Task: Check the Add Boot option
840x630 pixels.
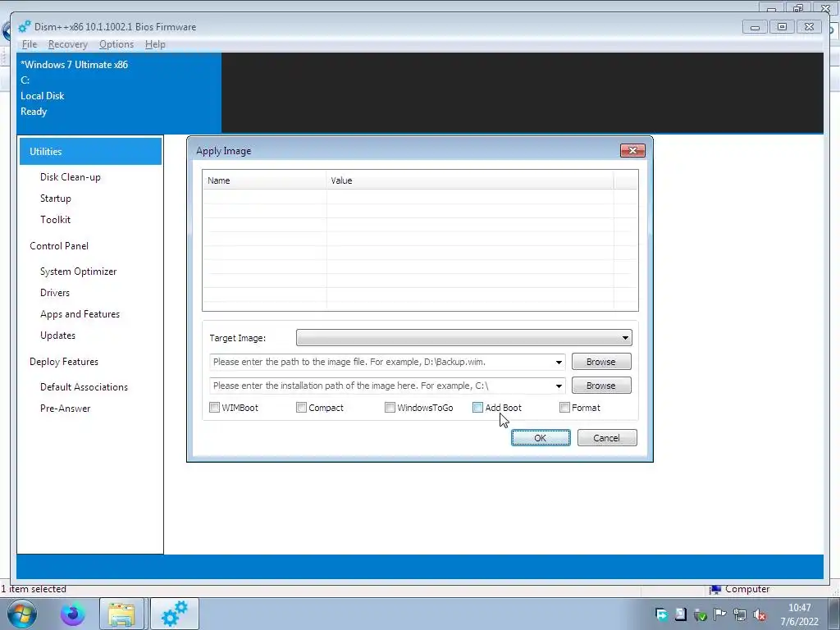Action: point(478,408)
